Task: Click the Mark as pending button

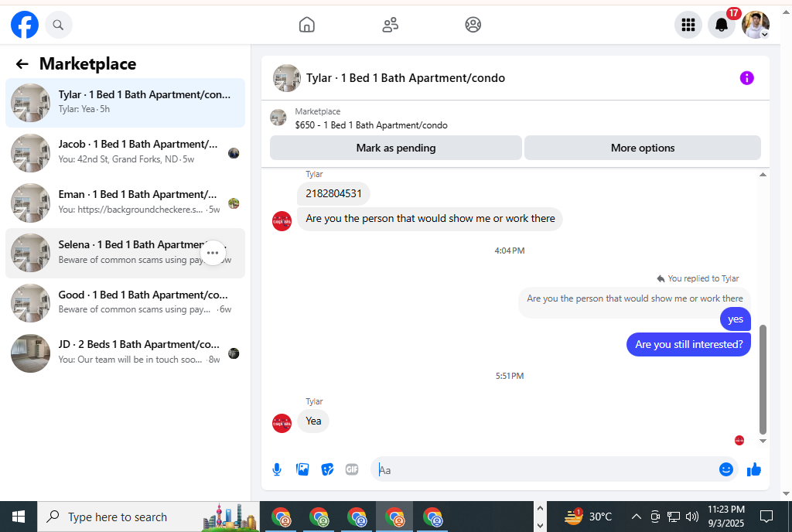Action: click(395, 148)
